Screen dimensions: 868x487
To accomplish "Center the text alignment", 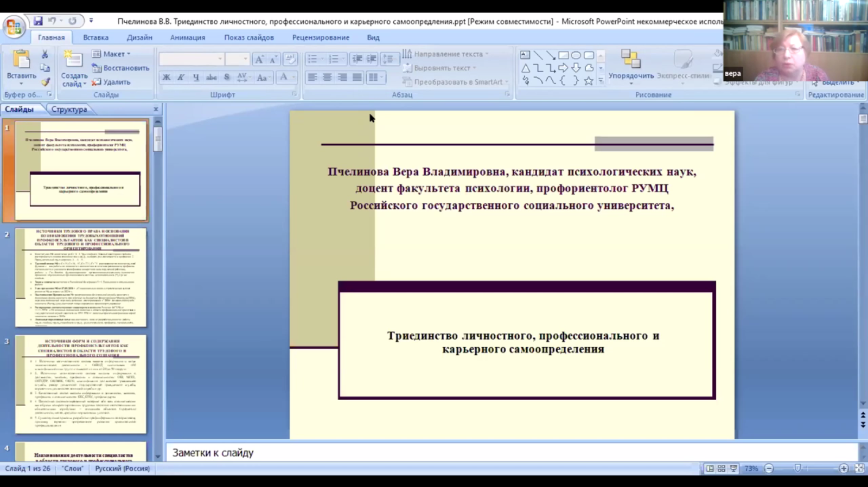I will 327,78.
